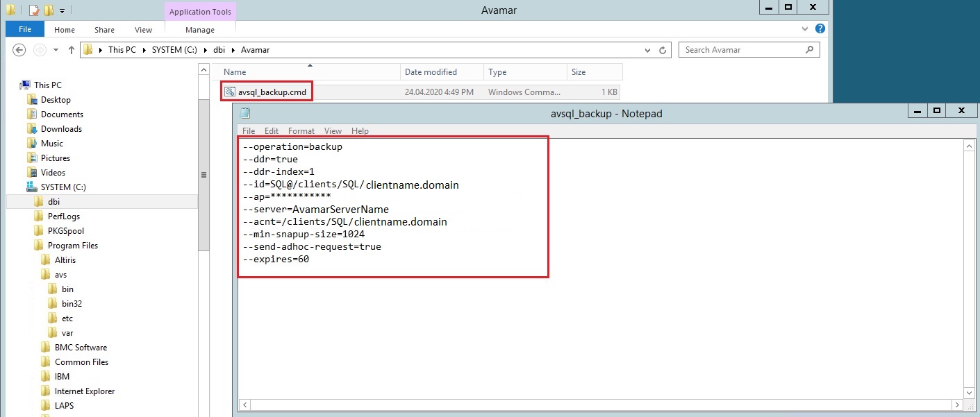
Task: Sort files by Date modified column
Action: tap(442, 72)
